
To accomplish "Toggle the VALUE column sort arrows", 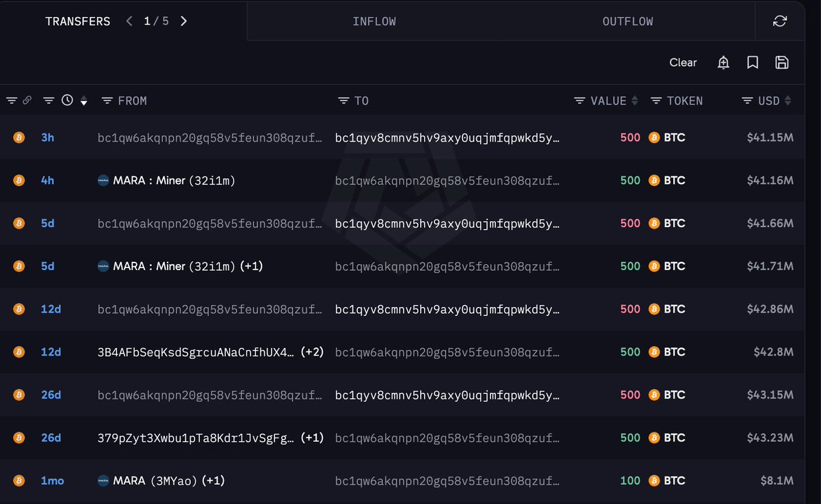I will point(634,101).
